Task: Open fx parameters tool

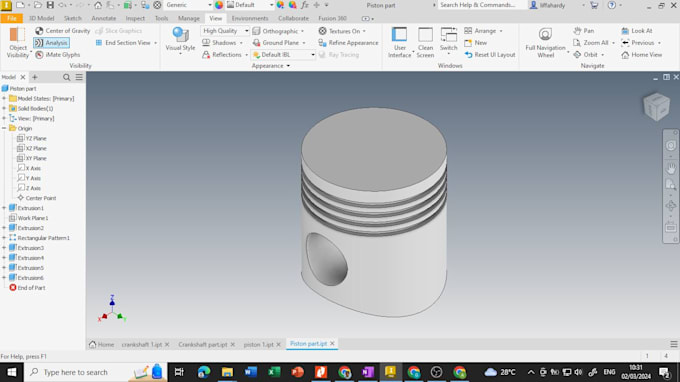Action: click(305, 5)
